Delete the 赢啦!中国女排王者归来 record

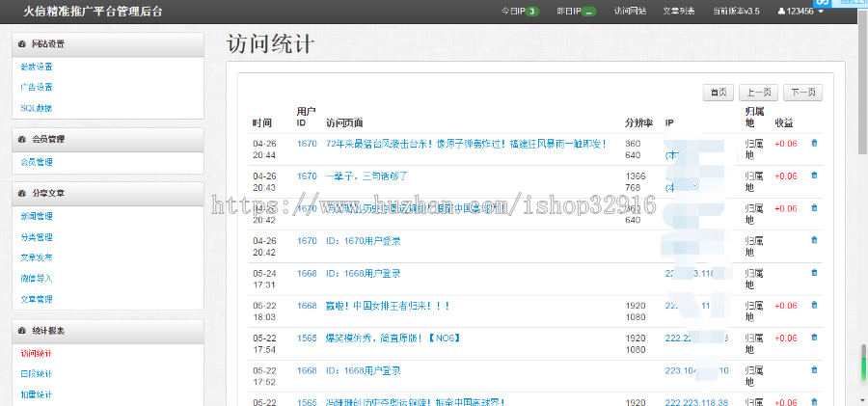coord(814,306)
